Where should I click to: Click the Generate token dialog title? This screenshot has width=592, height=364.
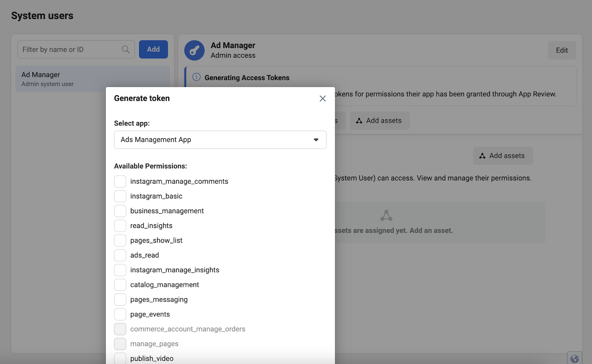click(x=142, y=98)
